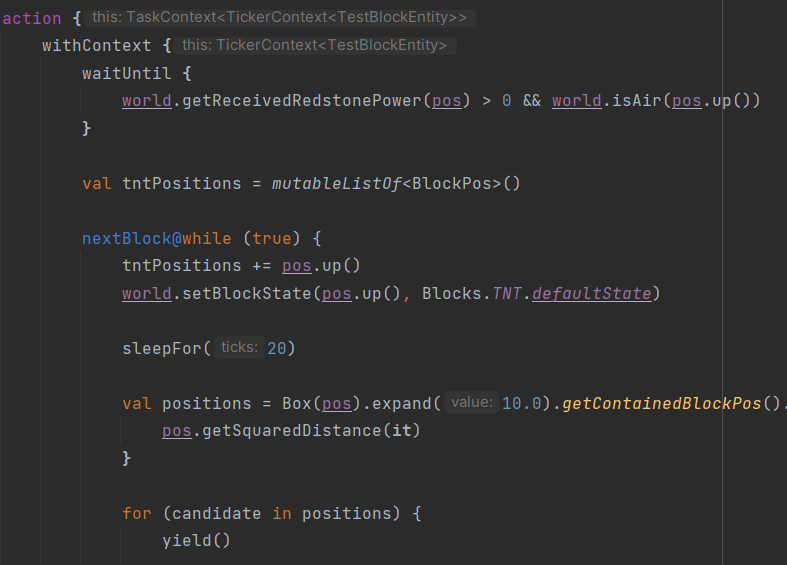Screen dimensions: 787x565
Task: Click the 'value:' parameter hint in expand
Action: coord(471,403)
